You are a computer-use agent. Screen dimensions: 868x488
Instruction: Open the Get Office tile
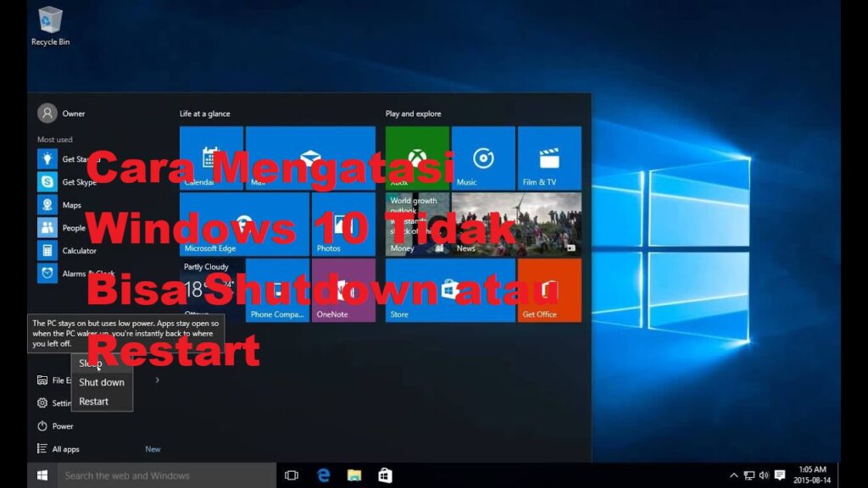coord(549,290)
